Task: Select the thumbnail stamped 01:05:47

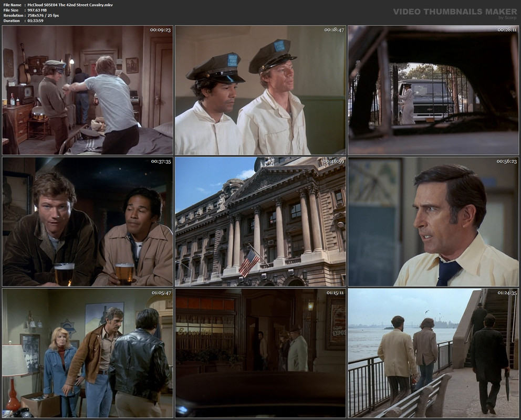Action: (87, 353)
